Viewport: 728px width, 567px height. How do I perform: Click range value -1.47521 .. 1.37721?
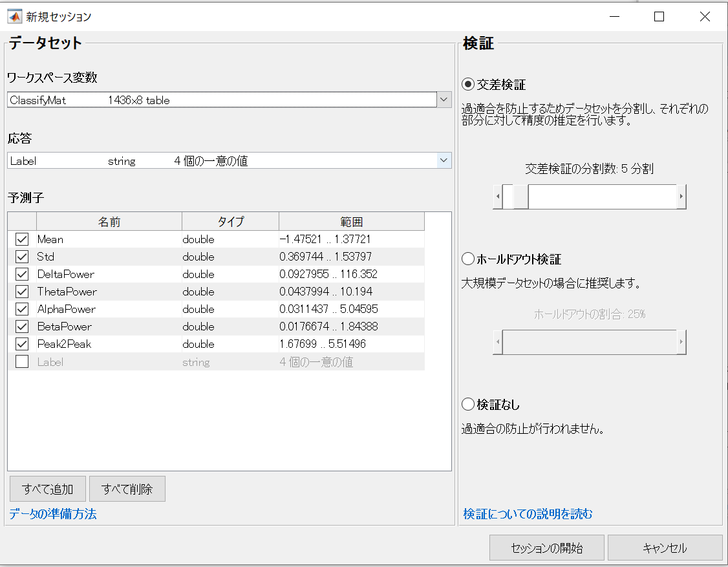[325, 239]
